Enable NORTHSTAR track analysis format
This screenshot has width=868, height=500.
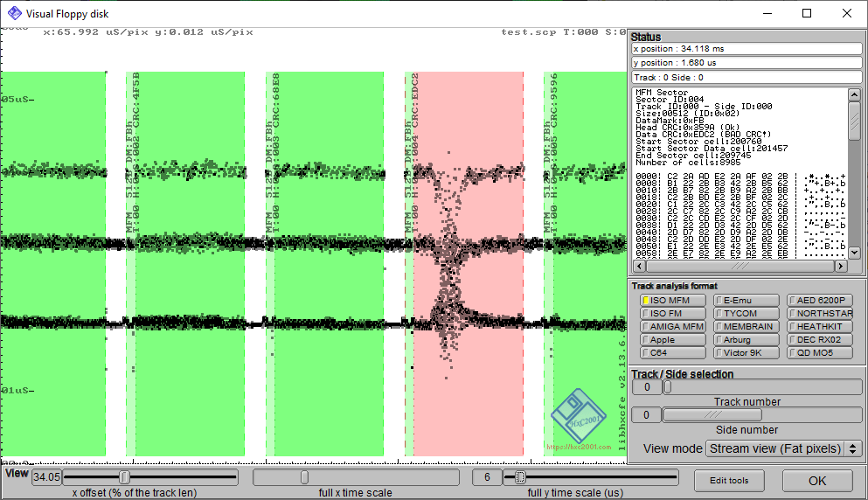(820, 314)
